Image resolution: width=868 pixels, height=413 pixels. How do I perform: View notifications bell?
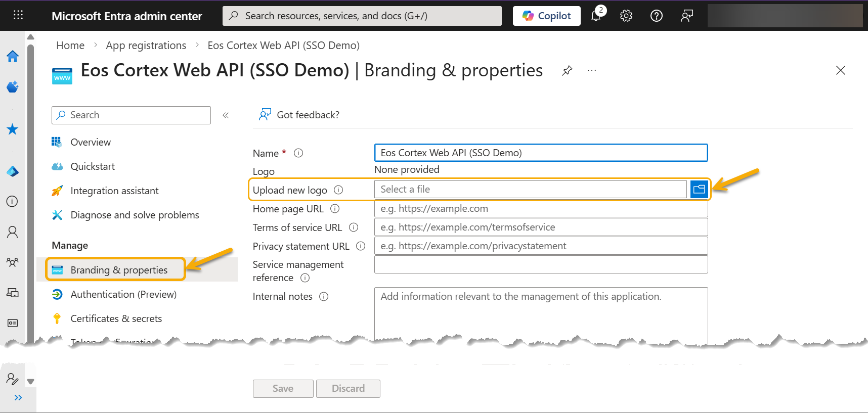[596, 16]
